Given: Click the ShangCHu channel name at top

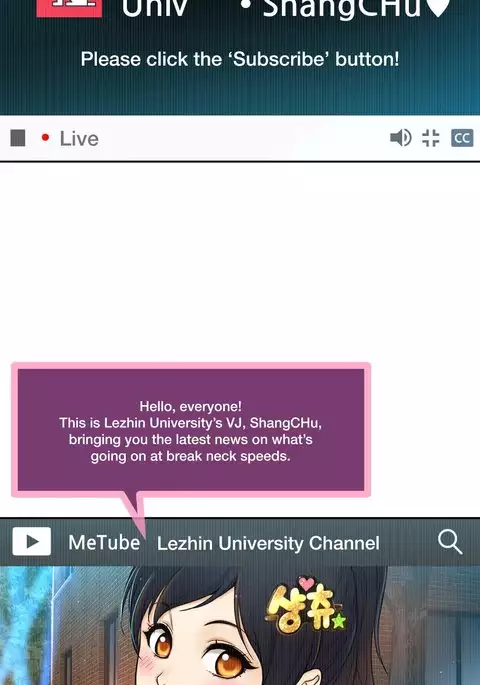Looking at the screenshot, I should [x=342, y=9].
